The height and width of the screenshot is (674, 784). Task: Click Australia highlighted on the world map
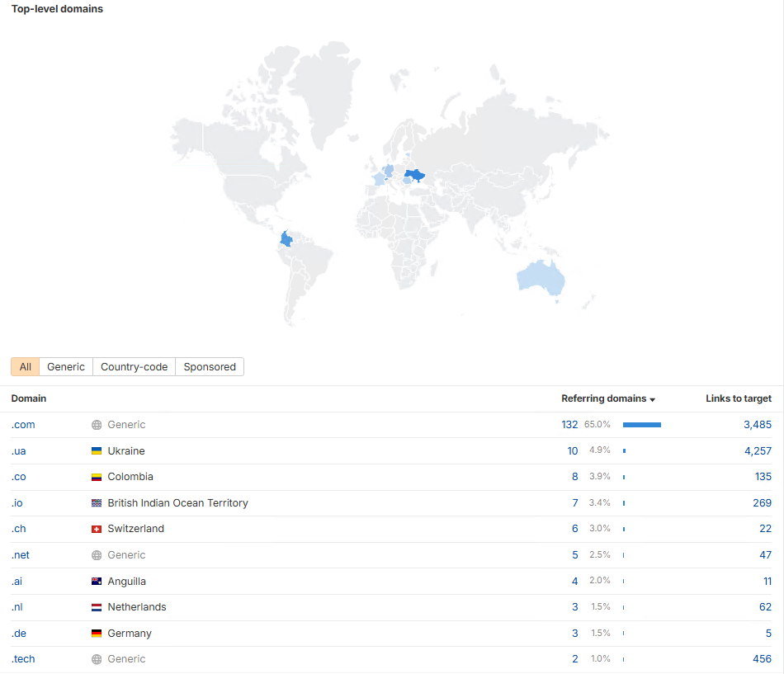coord(540,276)
